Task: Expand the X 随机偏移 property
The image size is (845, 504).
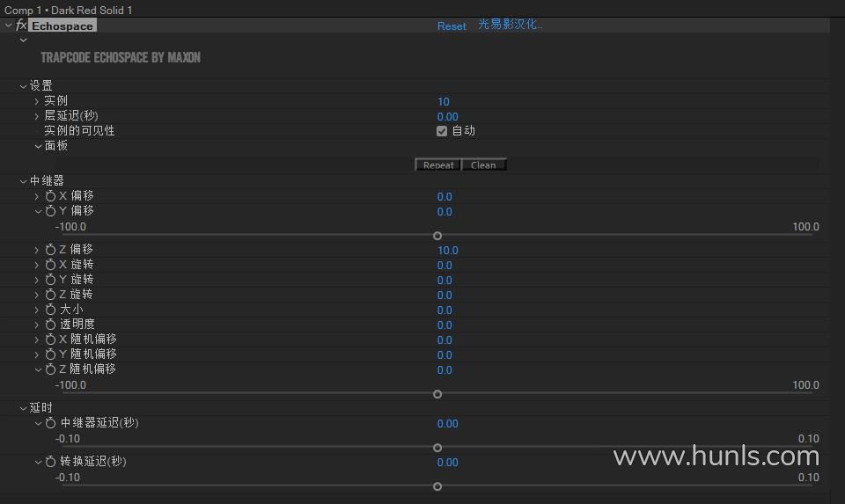Action: pos(37,340)
